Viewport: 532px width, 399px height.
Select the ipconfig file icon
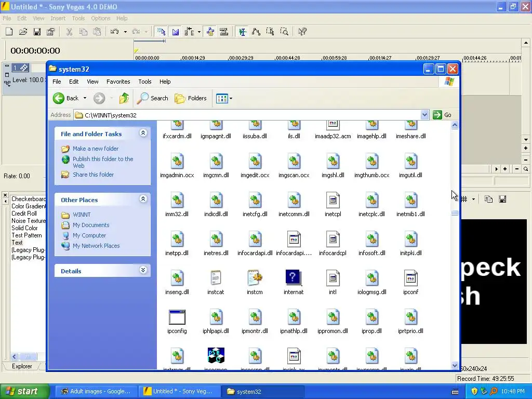[177, 317]
